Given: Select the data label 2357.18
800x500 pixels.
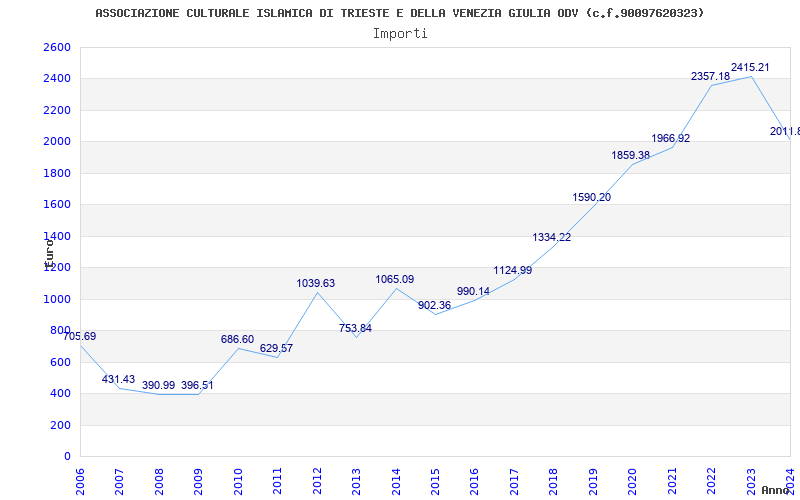Looking at the screenshot, I should click(x=711, y=76).
